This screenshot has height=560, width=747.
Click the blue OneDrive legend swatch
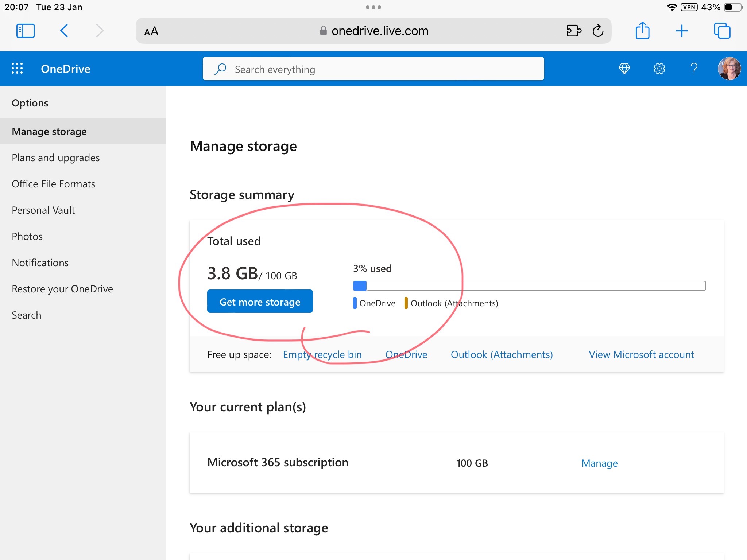pyautogui.click(x=355, y=303)
